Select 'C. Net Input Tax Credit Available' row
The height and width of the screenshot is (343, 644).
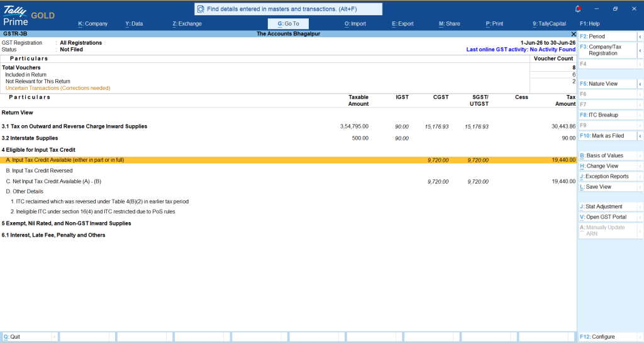tap(288, 181)
